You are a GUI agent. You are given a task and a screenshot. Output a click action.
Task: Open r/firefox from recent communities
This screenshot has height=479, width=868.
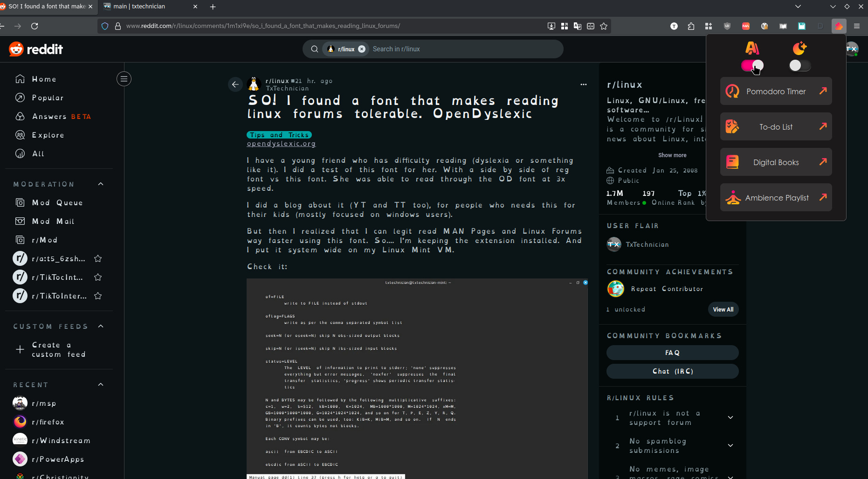59,422
